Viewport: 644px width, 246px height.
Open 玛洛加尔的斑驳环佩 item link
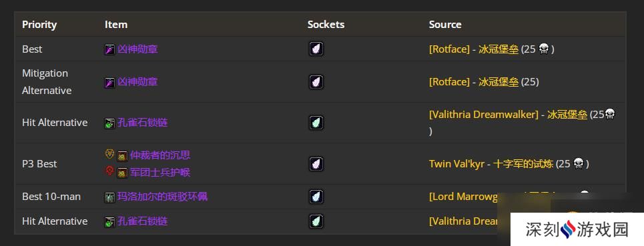(x=163, y=197)
